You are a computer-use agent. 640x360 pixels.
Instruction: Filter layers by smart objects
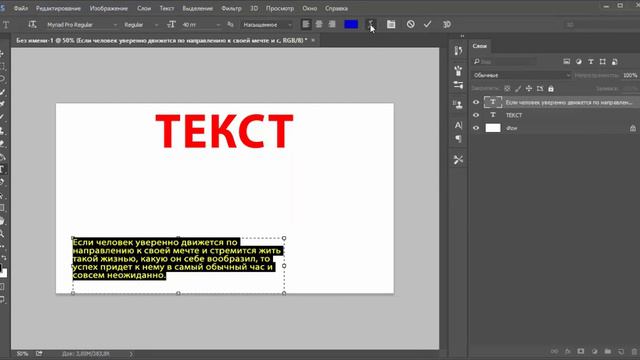[615, 62]
